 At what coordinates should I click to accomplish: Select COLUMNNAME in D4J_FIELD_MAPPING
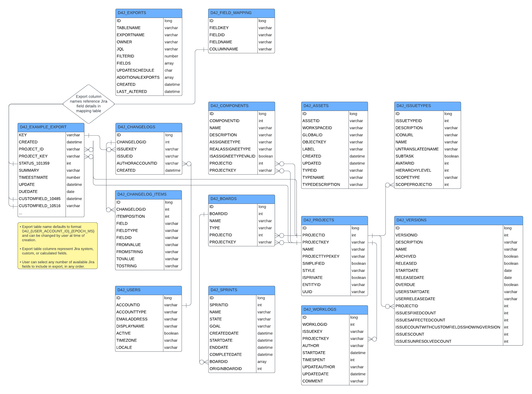coord(241,49)
